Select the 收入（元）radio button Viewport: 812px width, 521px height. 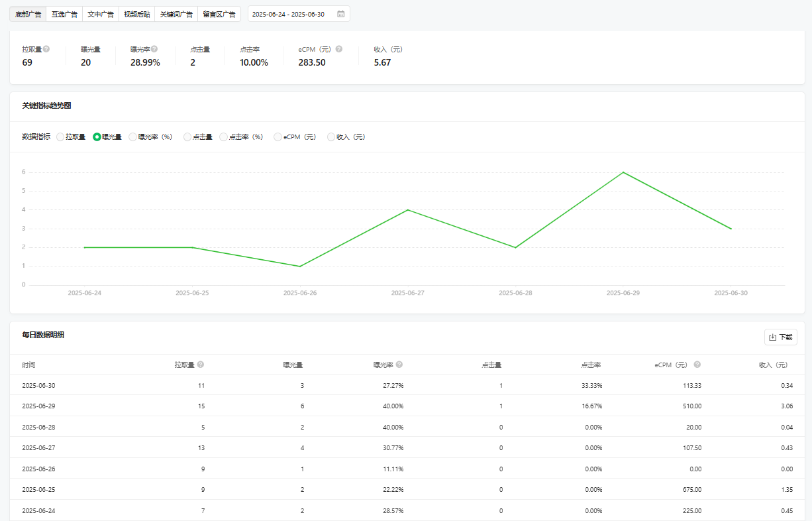[331, 137]
